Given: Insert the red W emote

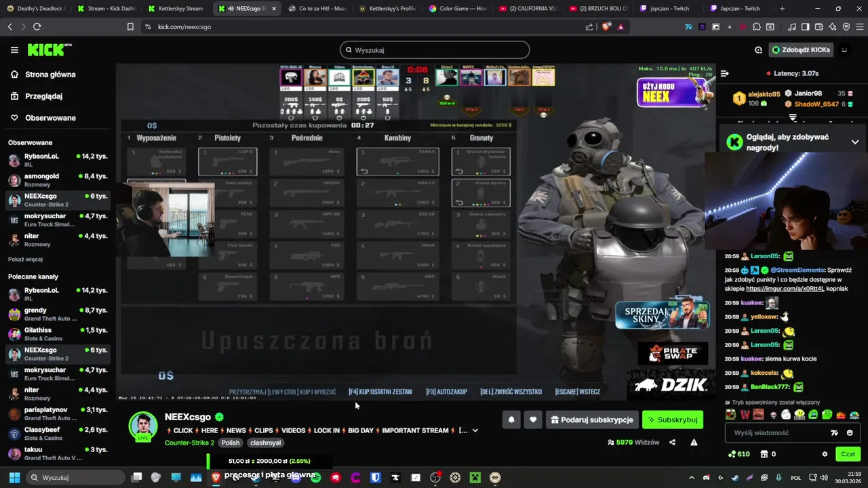Looking at the screenshot, I should [745, 414].
